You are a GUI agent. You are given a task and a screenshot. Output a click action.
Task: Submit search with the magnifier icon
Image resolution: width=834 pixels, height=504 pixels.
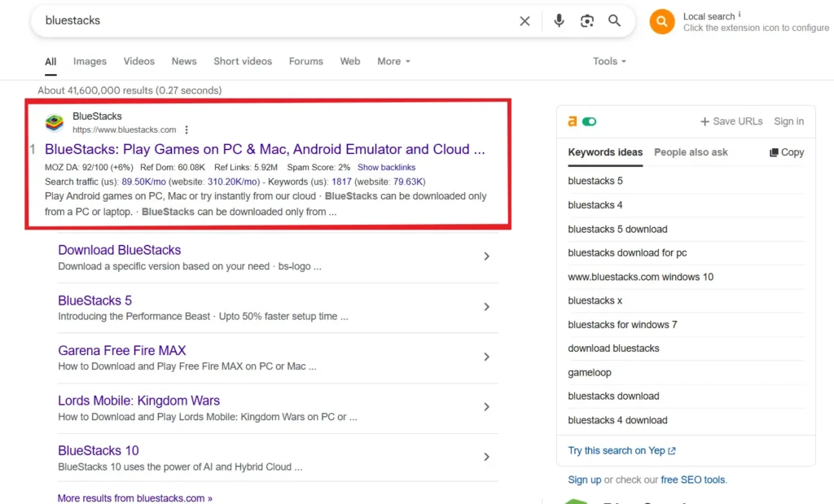pyautogui.click(x=614, y=20)
